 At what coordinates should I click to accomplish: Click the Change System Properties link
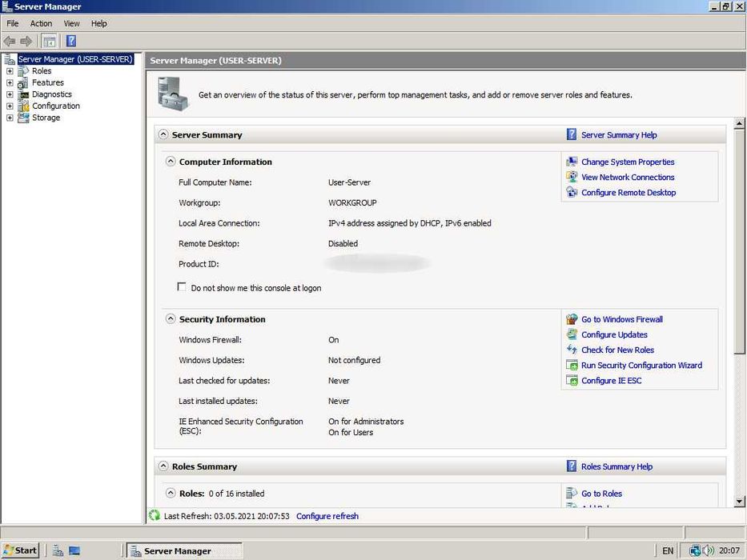click(x=628, y=162)
